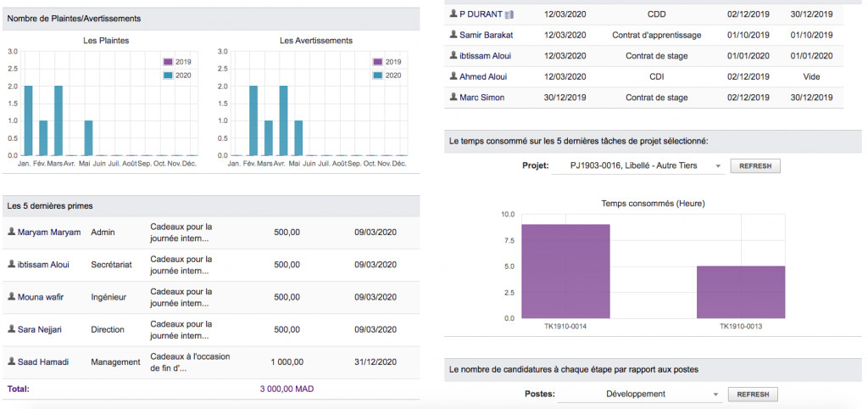868x409 pixels.
Task: Click the person icon next to Ahmed Aloui
Action: pos(453,76)
